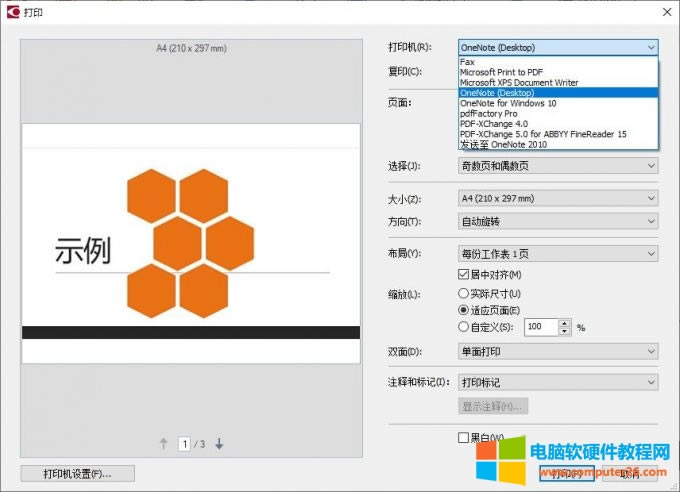Select the 适应页面 radio option
The width and height of the screenshot is (680, 492).
click(x=463, y=310)
